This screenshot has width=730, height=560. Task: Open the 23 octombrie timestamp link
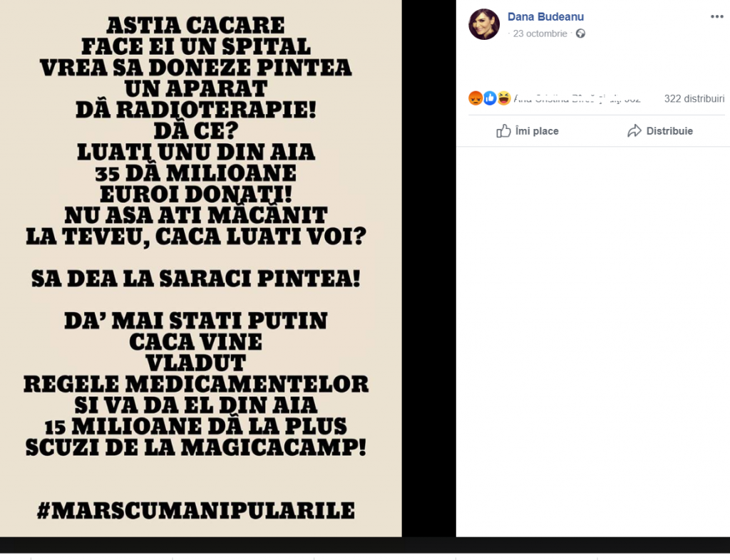pos(540,33)
